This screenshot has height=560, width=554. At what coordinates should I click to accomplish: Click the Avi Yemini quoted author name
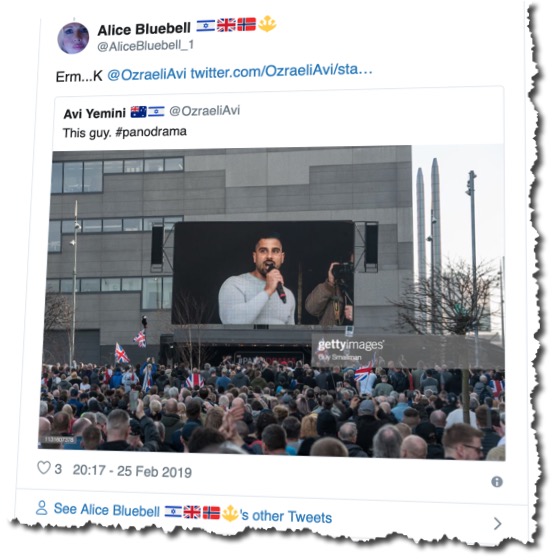pos(94,114)
